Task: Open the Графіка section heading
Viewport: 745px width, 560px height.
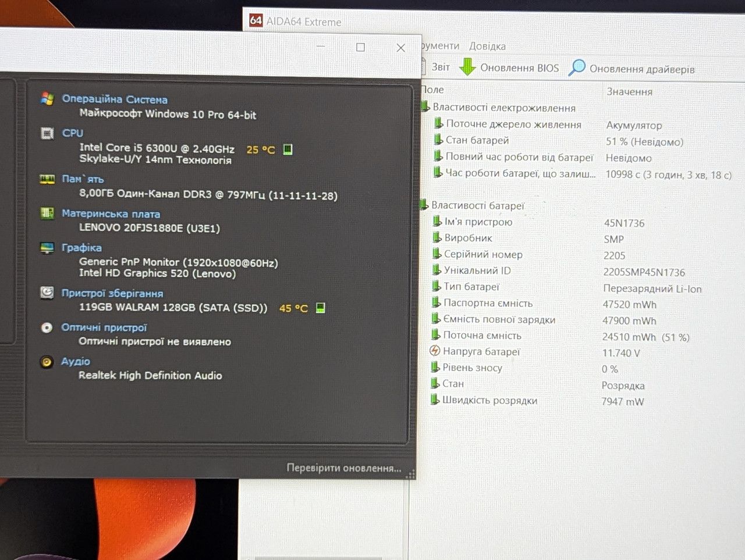Action: pos(81,248)
